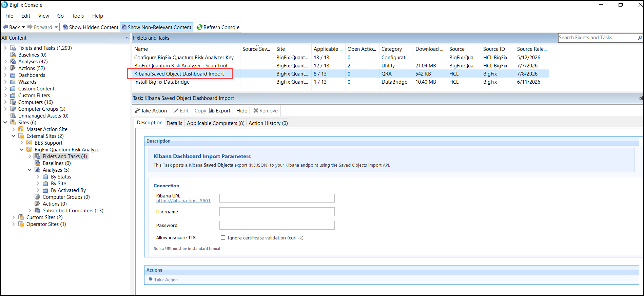Screen dimensions: 644x296
Task: Click the Forward navigation button
Action: (40, 27)
